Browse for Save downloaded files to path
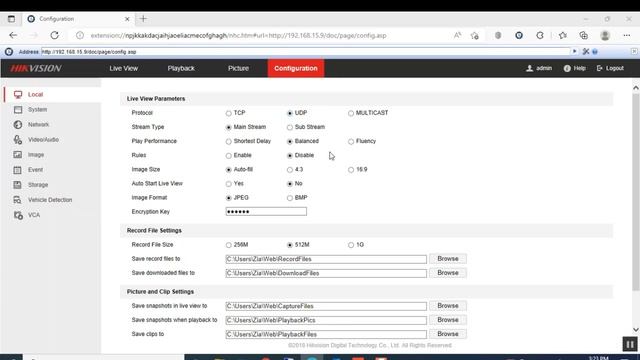This screenshot has width=640, height=360. point(448,273)
